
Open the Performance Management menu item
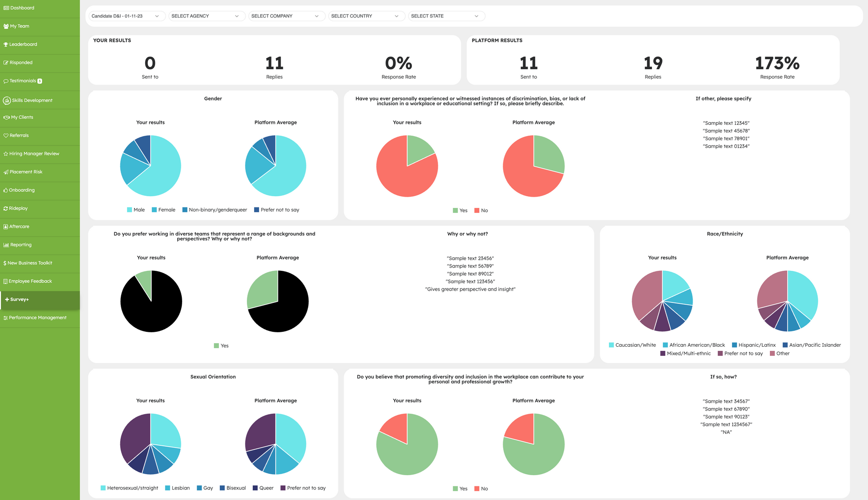40,318
